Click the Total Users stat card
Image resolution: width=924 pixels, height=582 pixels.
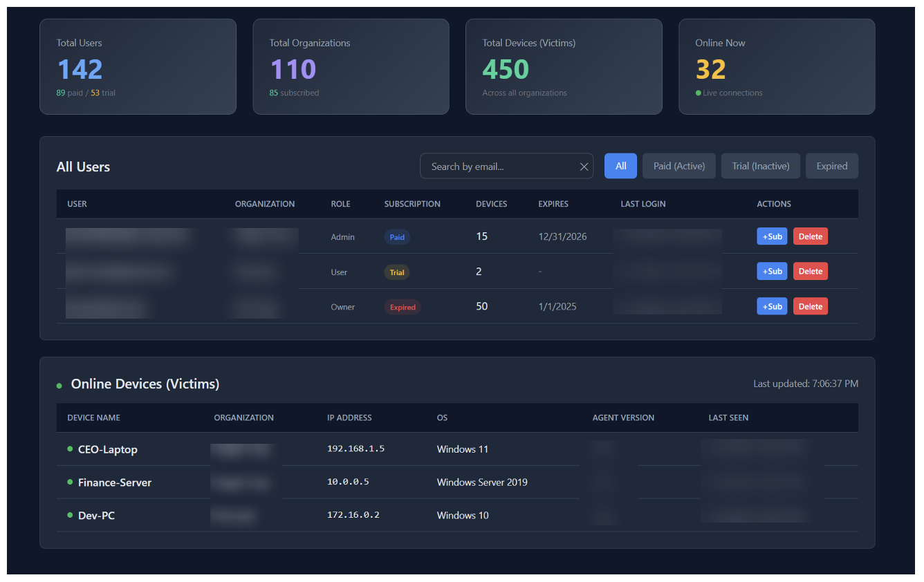[x=138, y=67]
